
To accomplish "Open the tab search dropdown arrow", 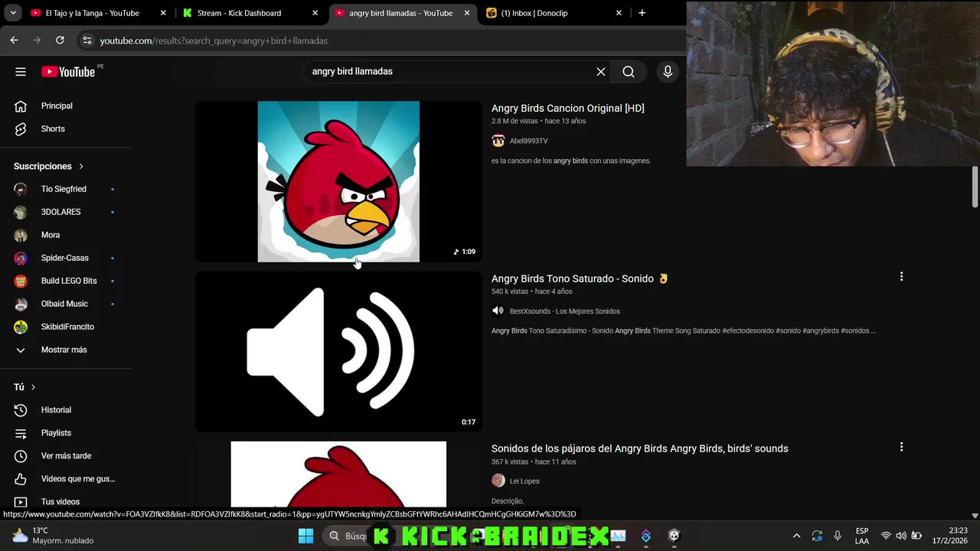I will pyautogui.click(x=13, y=13).
